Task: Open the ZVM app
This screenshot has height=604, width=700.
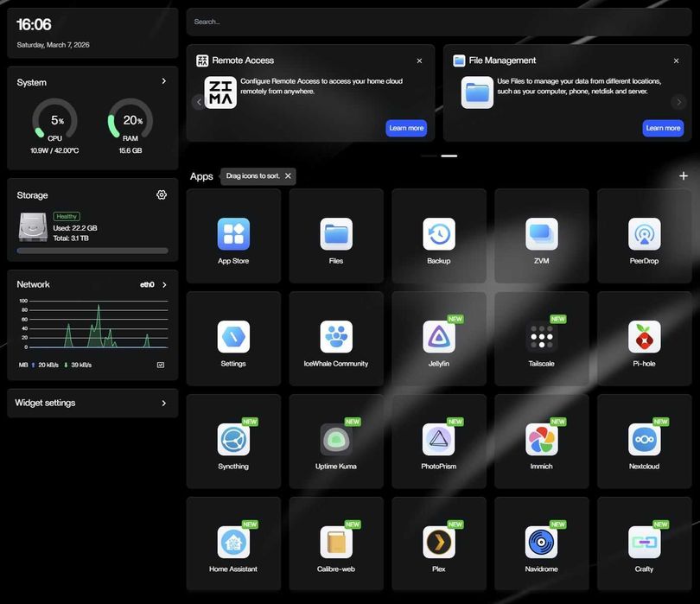Action: coord(542,235)
